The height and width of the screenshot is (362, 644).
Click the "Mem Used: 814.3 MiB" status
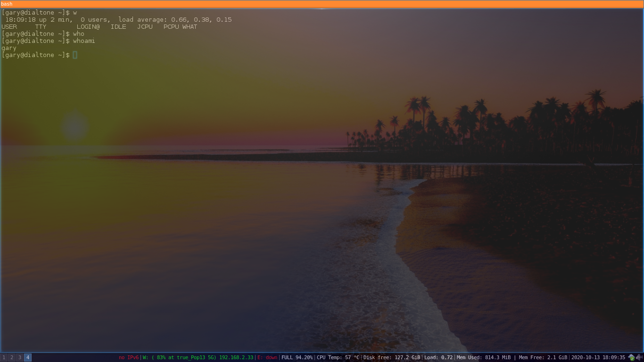click(x=484, y=358)
